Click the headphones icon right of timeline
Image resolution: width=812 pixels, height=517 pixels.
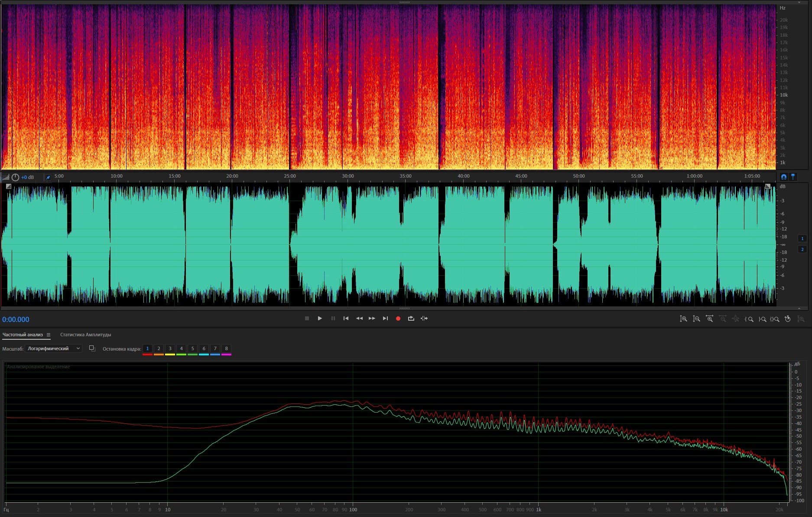(783, 177)
